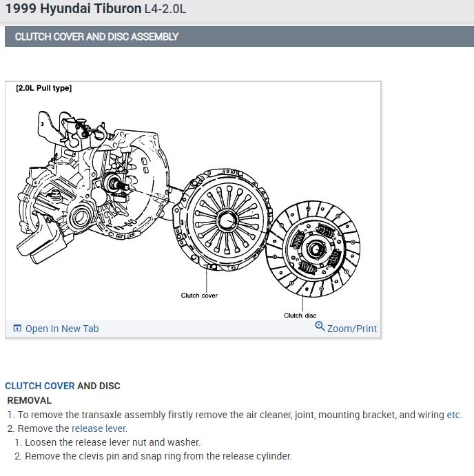Click the Clutch disc diagram label

click(x=300, y=315)
